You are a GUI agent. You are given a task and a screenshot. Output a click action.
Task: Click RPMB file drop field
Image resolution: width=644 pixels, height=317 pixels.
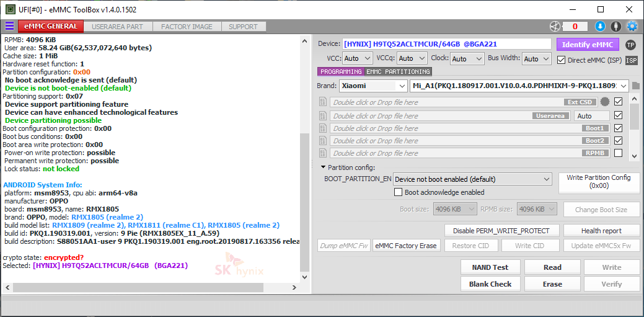click(469, 153)
